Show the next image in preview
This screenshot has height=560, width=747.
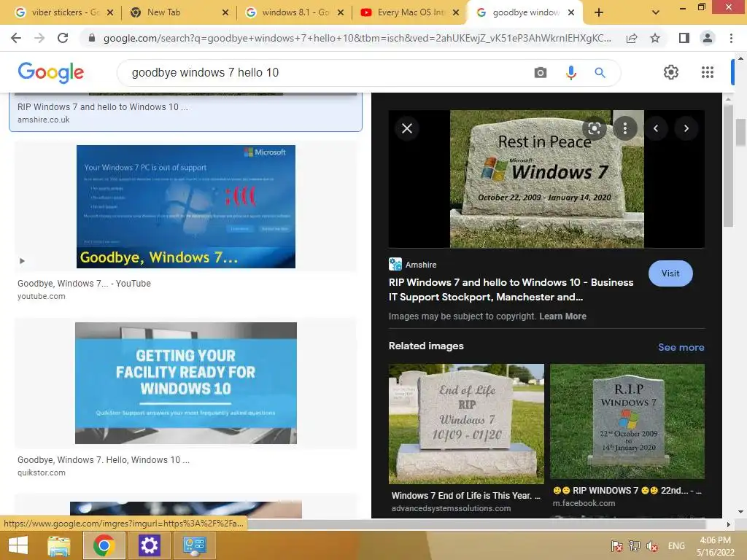[x=686, y=128]
